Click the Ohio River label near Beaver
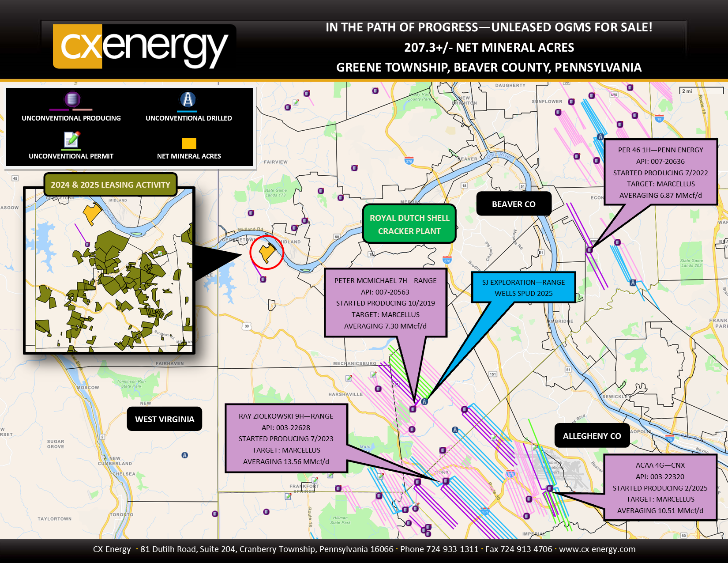Screen dimensions: 728x563 pyautogui.click(x=499, y=156)
